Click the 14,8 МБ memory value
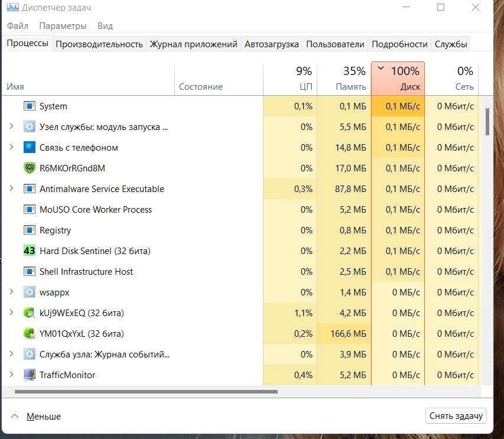Screen dimensions: 504x439 [x=351, y=148]
